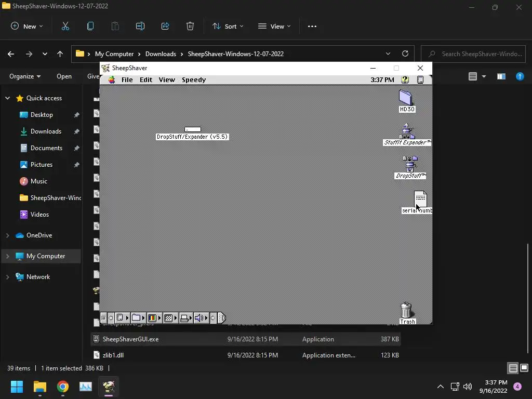Open the Mac View menu
Viewport: 532px width, 399px height.
pyautogui.click(x=167, y=79)
